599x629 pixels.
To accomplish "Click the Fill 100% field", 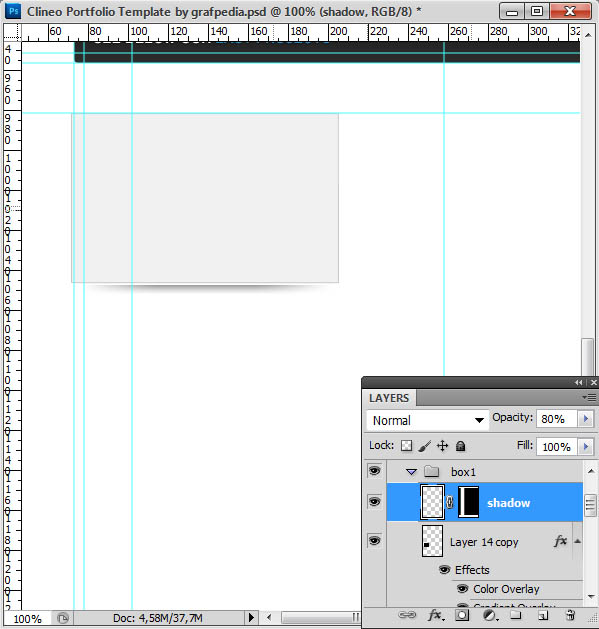I will 557,446.
